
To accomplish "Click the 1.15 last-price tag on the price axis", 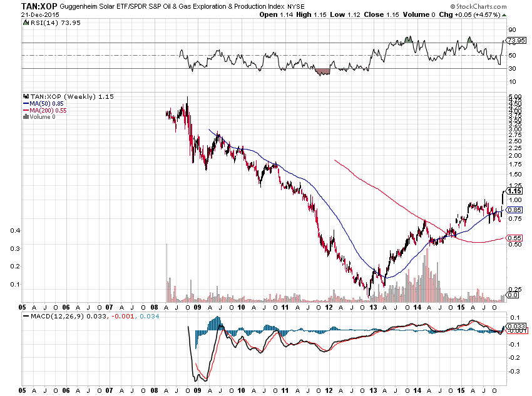I will pos(515,191).
